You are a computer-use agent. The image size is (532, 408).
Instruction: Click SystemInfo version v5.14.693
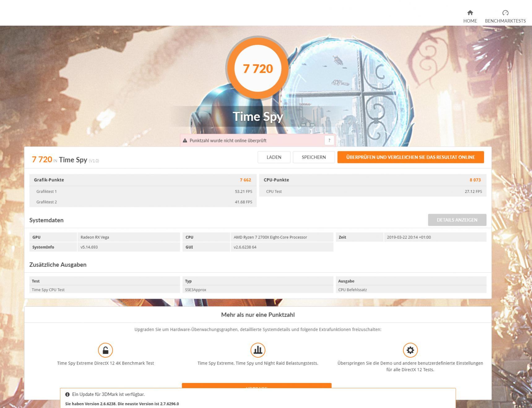pos(89,247)
